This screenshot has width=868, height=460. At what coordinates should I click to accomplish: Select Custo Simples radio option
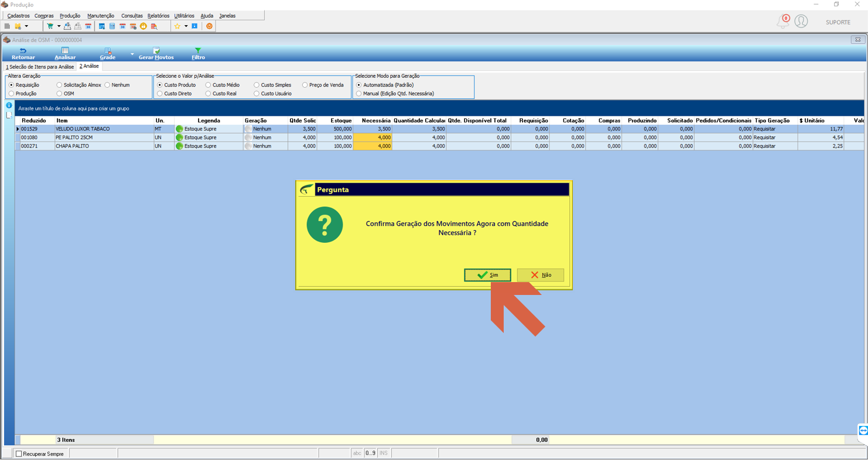pos(272,85)
